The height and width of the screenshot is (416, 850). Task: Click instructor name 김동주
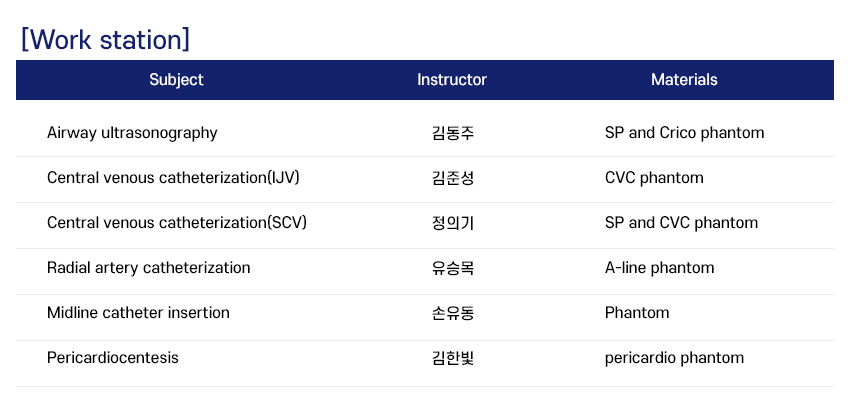click(453, 133)
